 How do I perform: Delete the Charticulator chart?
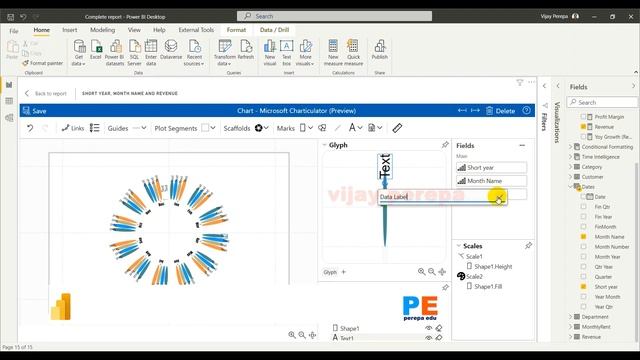(500, 111)
